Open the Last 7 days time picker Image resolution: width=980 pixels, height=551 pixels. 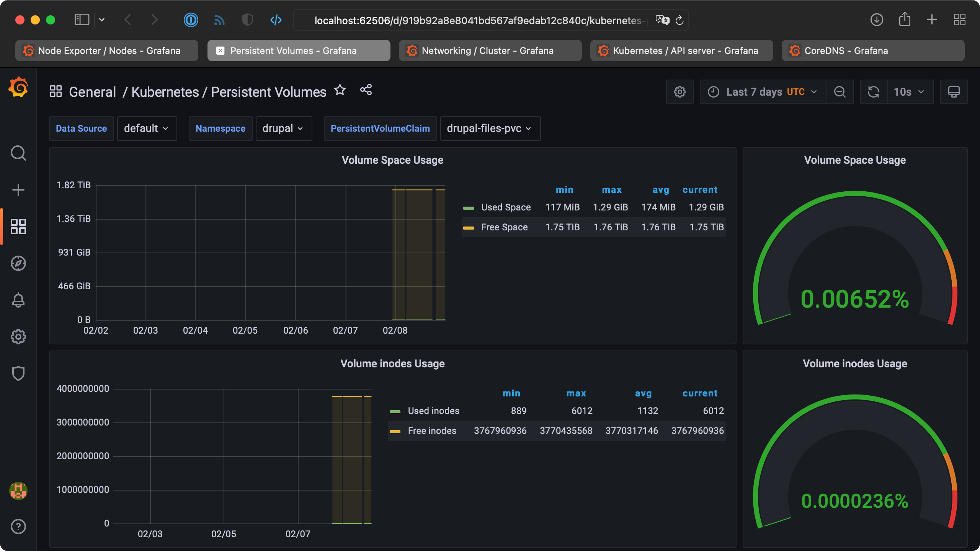coord(763,91)
